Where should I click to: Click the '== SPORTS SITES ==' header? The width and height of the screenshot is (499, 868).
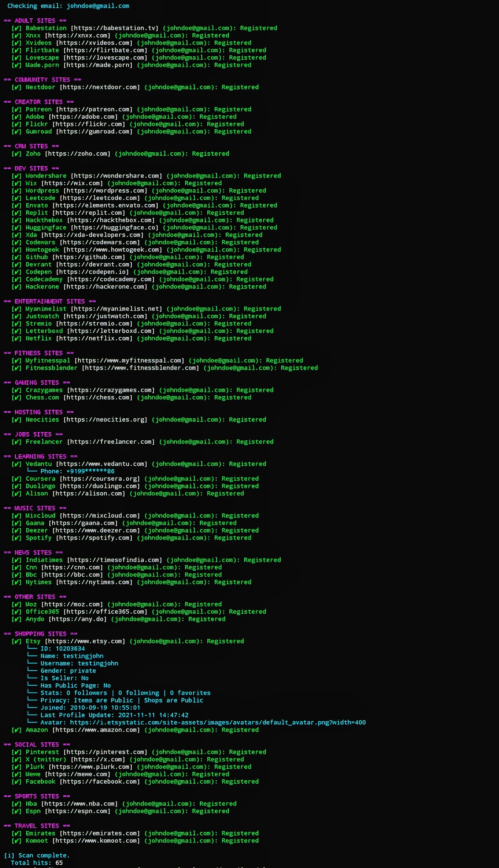tap(37, 796)
